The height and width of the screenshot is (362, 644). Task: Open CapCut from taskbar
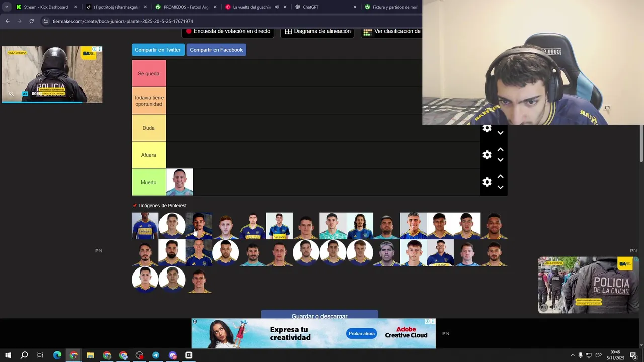189,355
